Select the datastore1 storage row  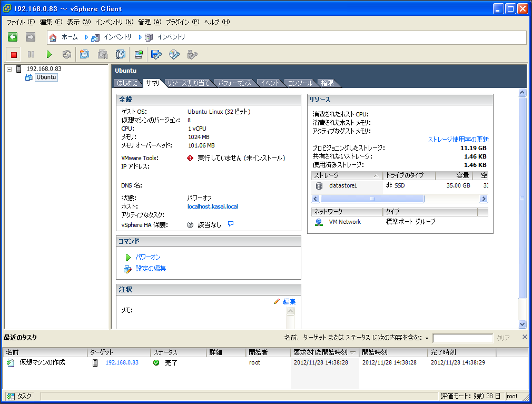(x=400, y=186)
